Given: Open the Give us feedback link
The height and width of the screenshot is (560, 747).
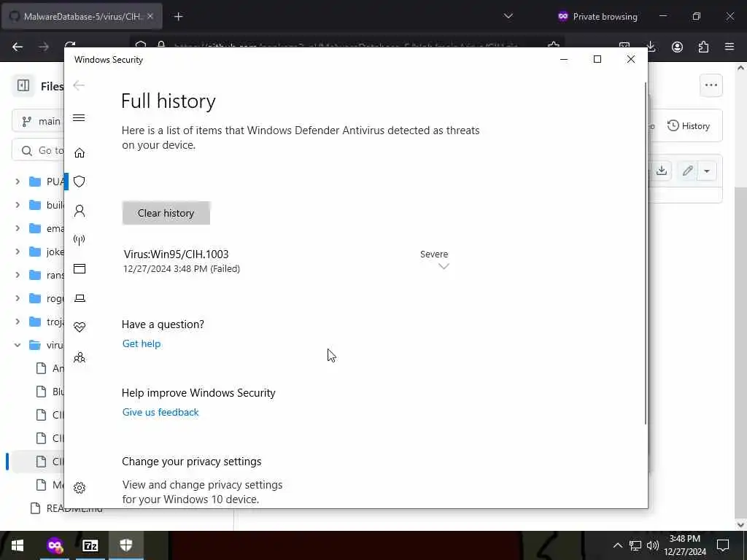Looking at the screenshot, I should [160, 413].
